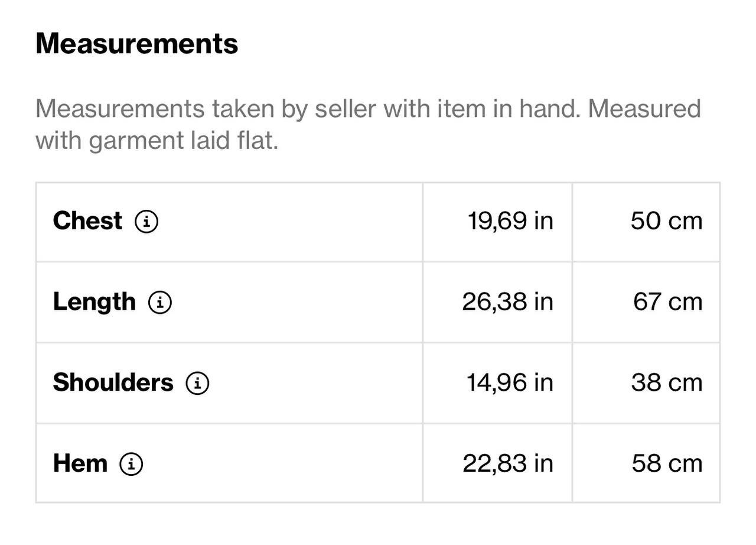Click the 38 cm shoulders value

coord(666,382)
